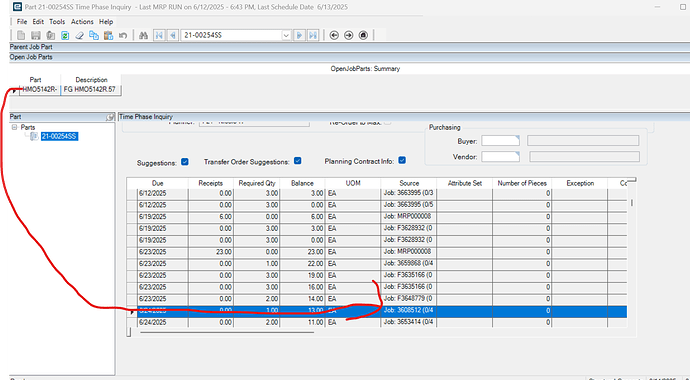
Task: Open the Tools menu
Action: pyautogui.click(x=57, y=22)
